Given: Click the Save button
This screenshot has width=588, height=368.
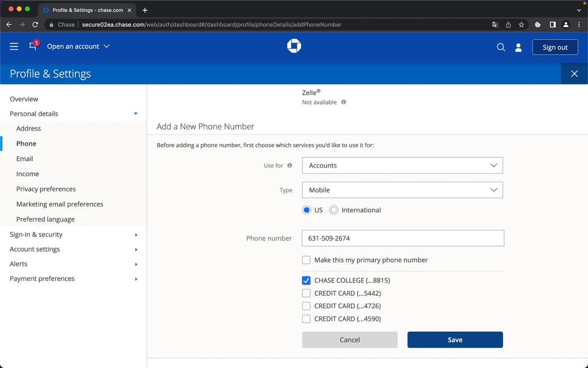Looking at the screenshot, I should (455, 340).
